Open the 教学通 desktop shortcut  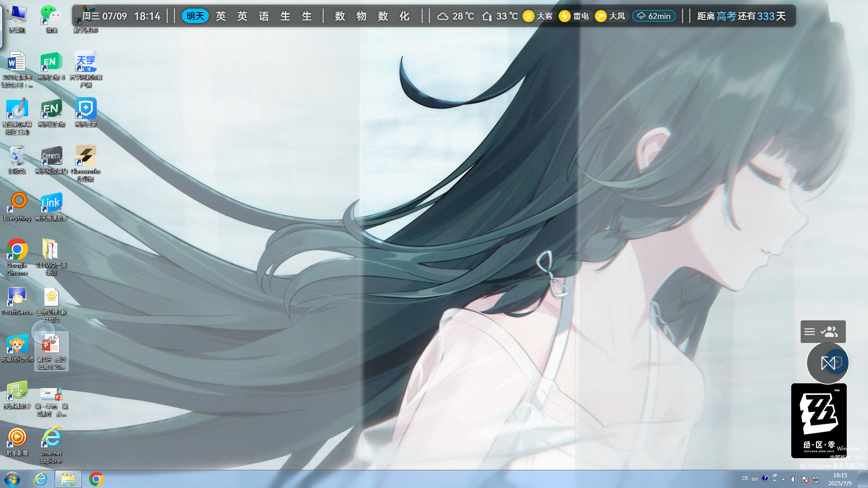pyautogui.click(x=86, y=19)
